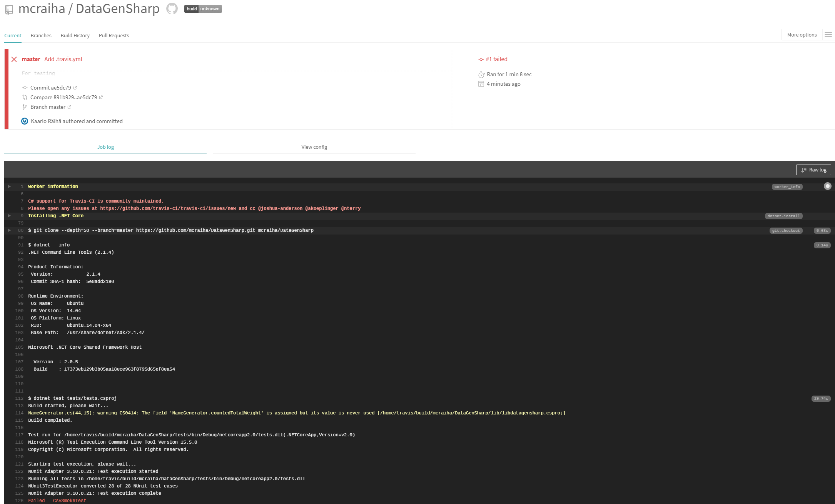
Task: Expand the Worker information log section
Action: (9, 186)
